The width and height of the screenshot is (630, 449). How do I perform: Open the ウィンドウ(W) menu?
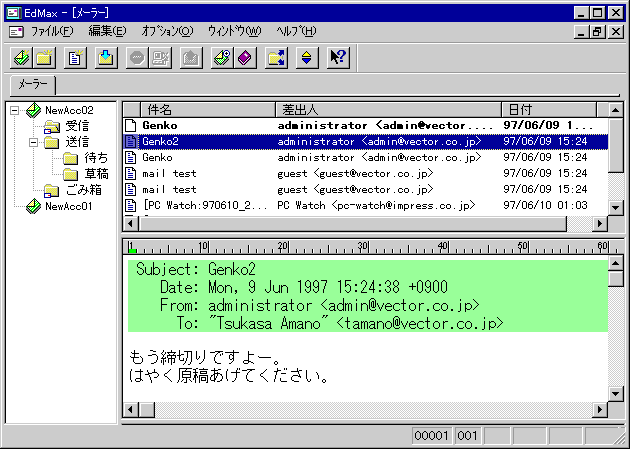tap(234, 31)
